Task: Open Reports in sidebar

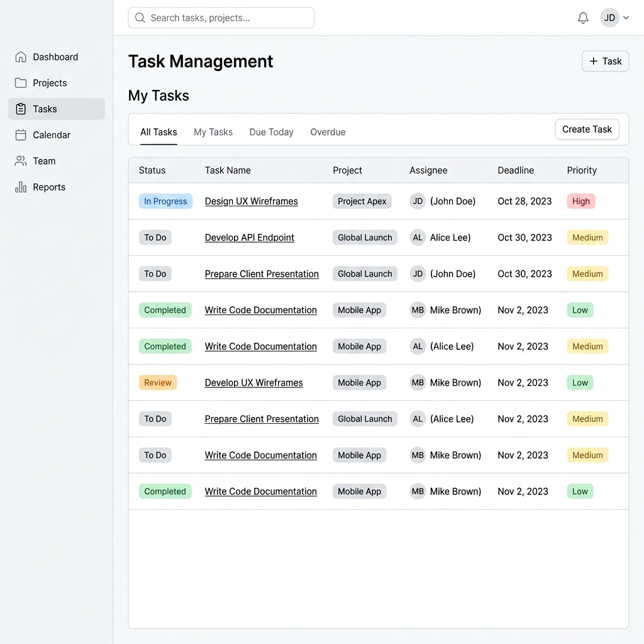Action: pyautogui.click(x=56, y=187)
